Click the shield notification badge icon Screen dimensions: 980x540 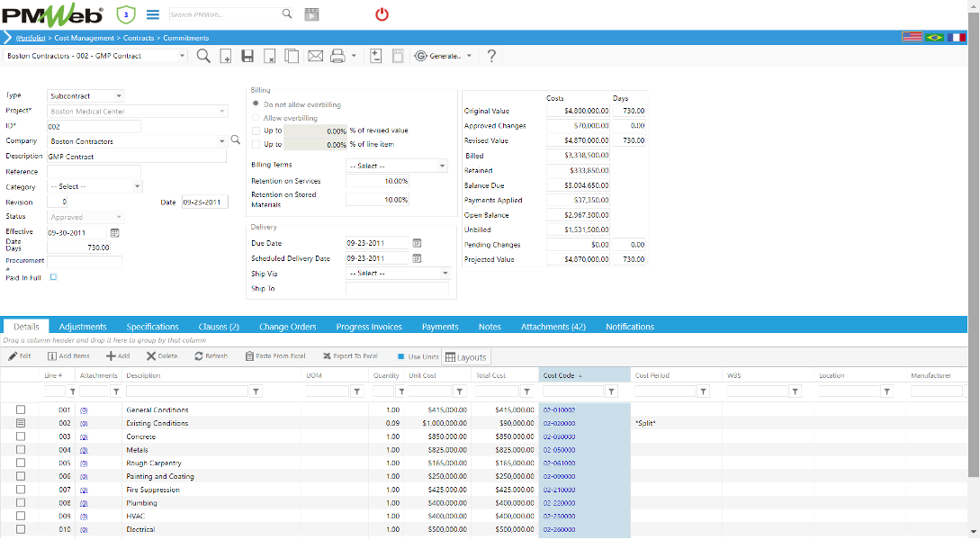pos(126,14)
